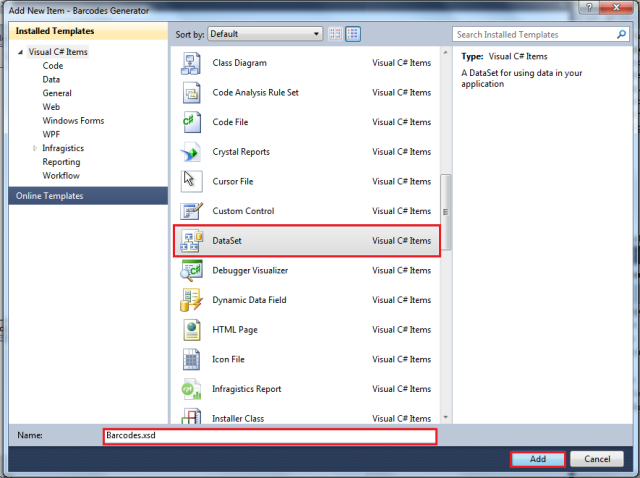Click the 'Custom Control' label
640x478 pixels.
pyautogui.click(x=243, y=211)
